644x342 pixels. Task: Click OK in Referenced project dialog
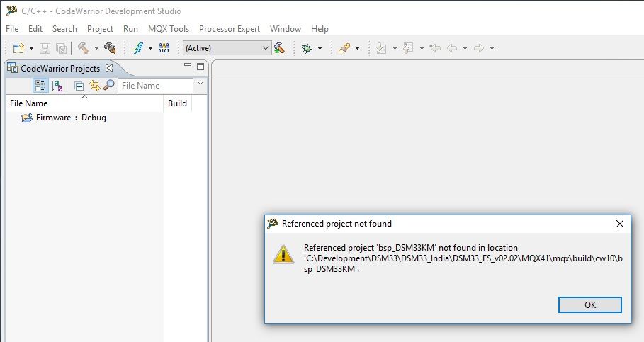[589, 304]
